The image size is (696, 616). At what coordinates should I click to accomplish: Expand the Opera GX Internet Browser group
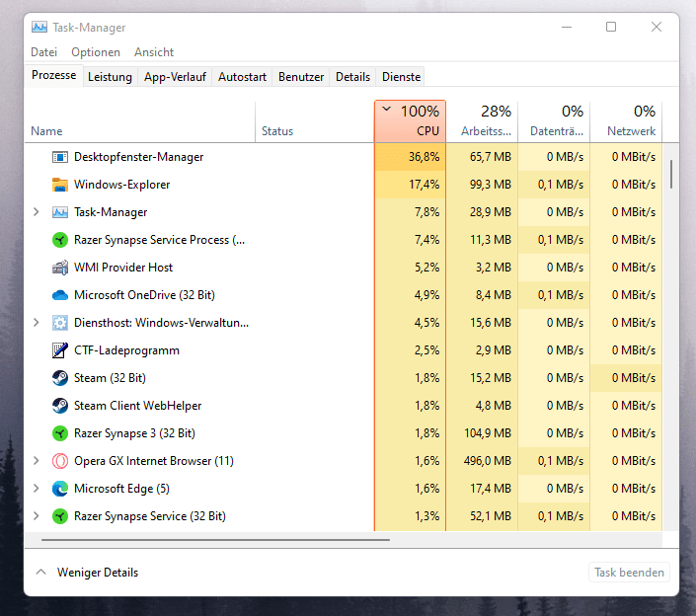pyautogui.click(x=37, y=461)
